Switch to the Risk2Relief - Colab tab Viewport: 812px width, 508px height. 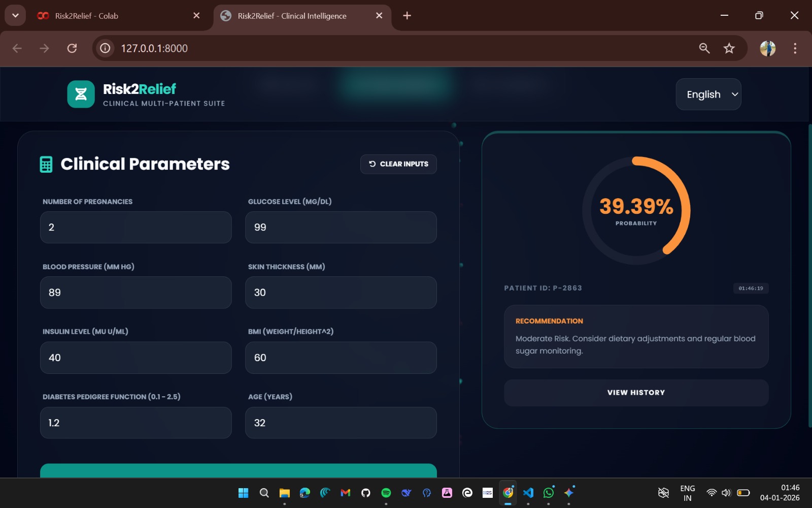(119, 16)
